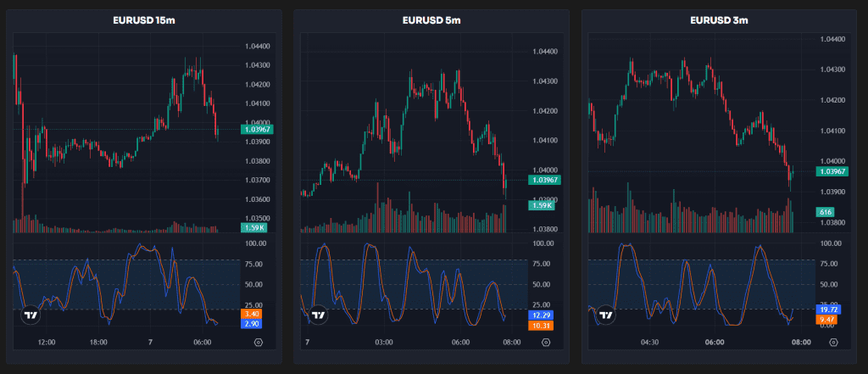Click the blue 12.29 stochastic value label
The width and height of the screenshot is (868, 374).
coord(541,315)
